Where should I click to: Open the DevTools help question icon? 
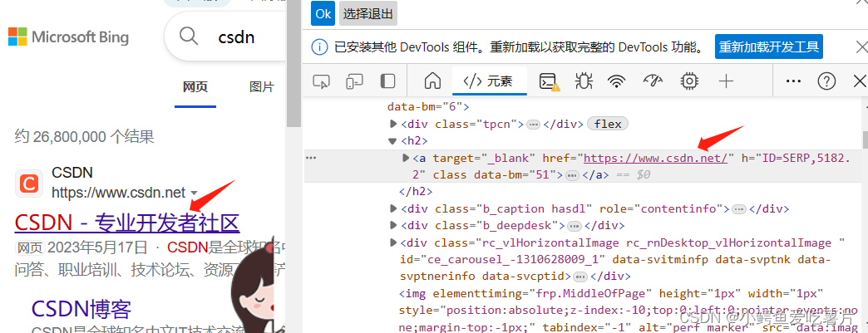(x=826, y=82)
